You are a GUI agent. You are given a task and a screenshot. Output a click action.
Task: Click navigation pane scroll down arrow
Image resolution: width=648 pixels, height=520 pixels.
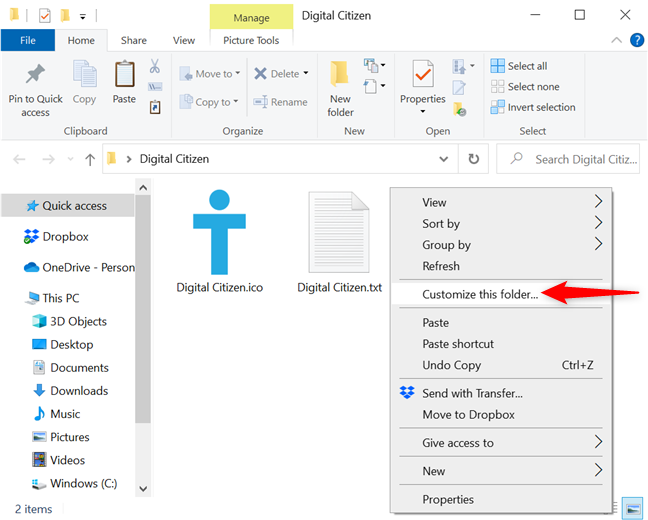coord(143,489)
